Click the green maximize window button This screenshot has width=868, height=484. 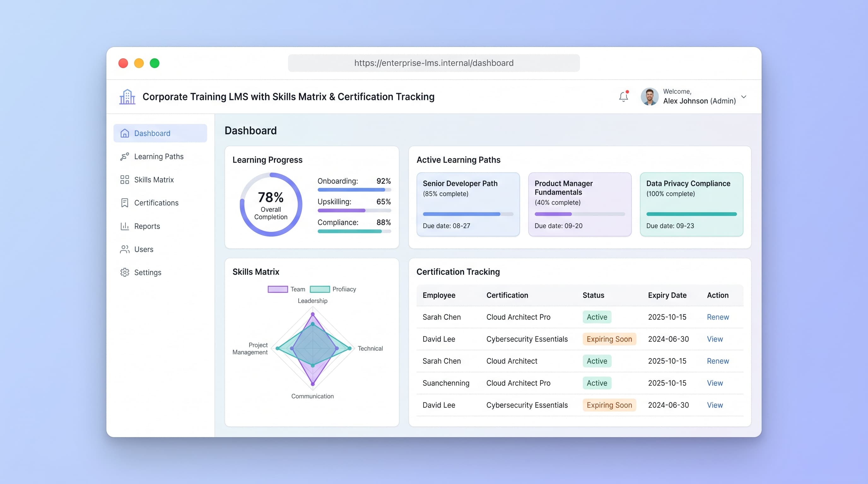[155, 63]
